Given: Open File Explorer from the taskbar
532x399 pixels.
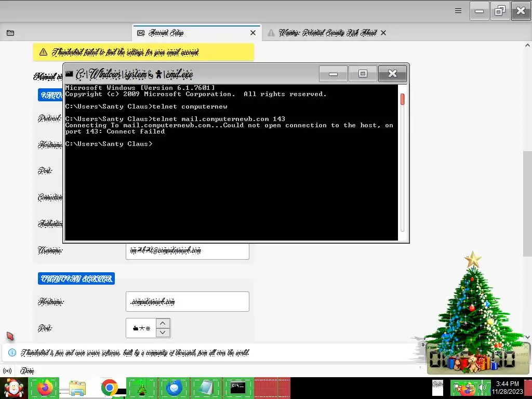Looking at the screenshot, I should coord(77,388).
